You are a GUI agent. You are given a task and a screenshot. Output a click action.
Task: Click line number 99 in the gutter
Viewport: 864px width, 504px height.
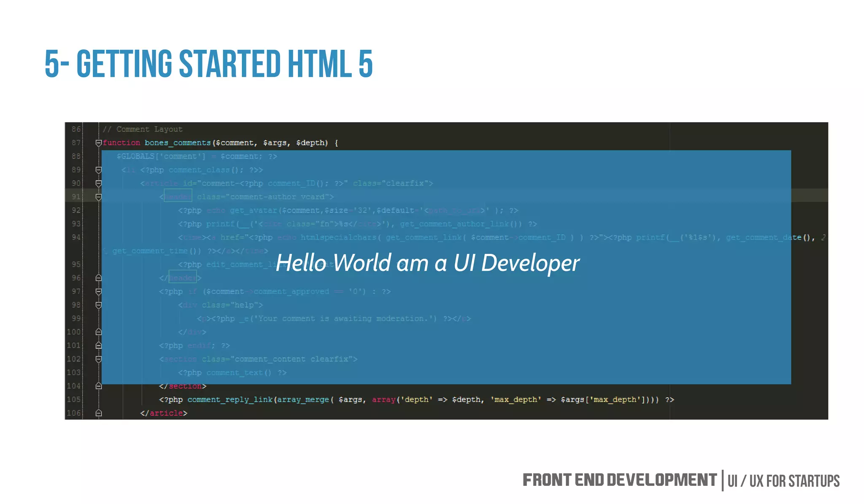pyautogui.click(x=76, y=318)
